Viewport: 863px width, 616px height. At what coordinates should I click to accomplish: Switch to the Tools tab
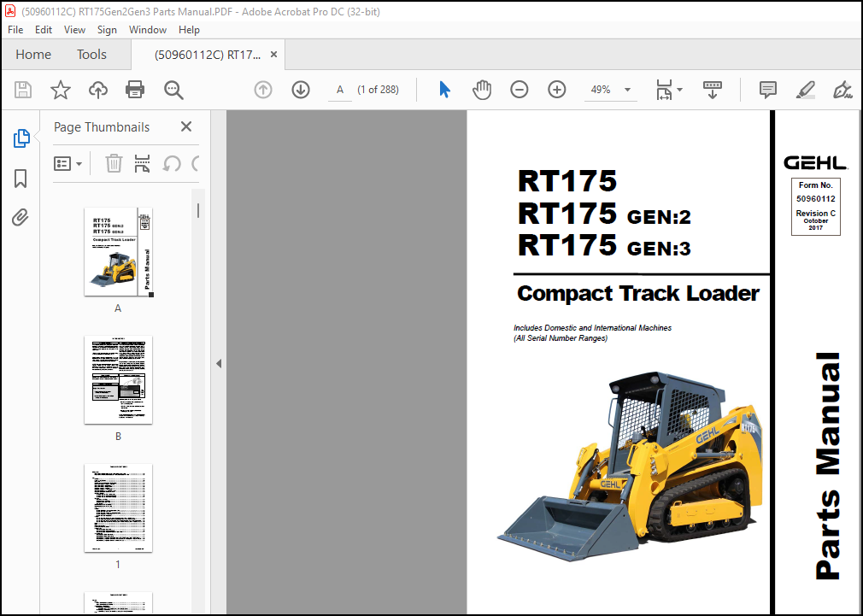click(91, 55)
